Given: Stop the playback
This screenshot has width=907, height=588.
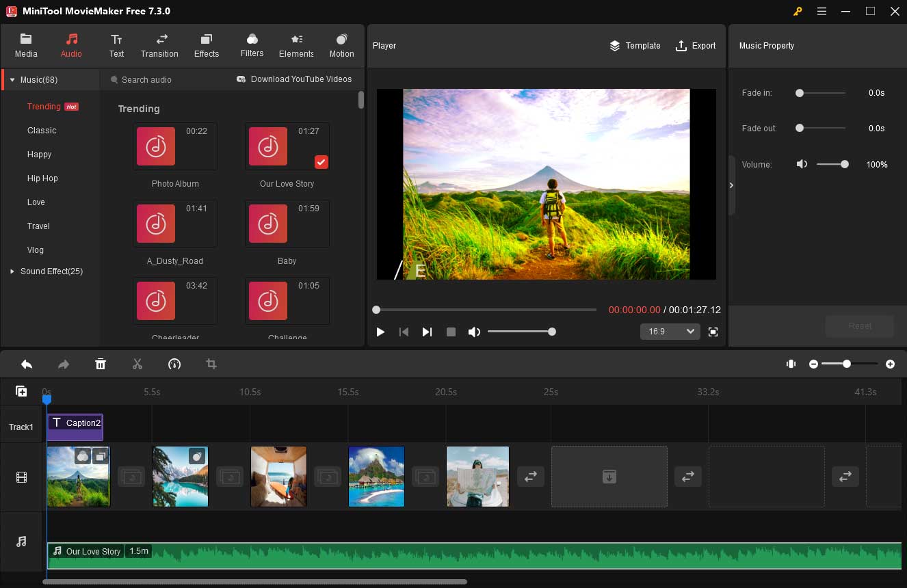Looking at the screenshot, I should coord(451,332).
